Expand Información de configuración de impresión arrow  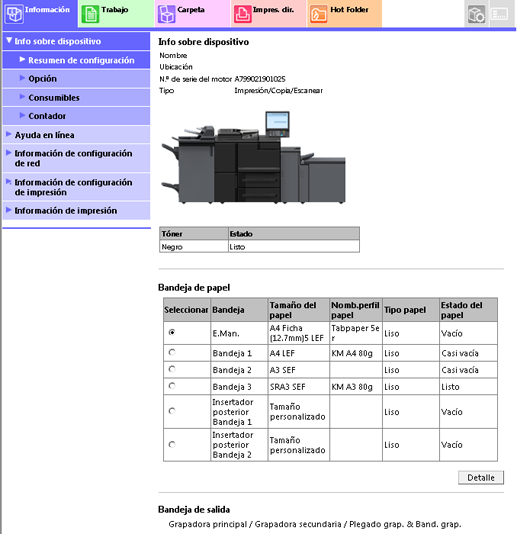point(9,182)
